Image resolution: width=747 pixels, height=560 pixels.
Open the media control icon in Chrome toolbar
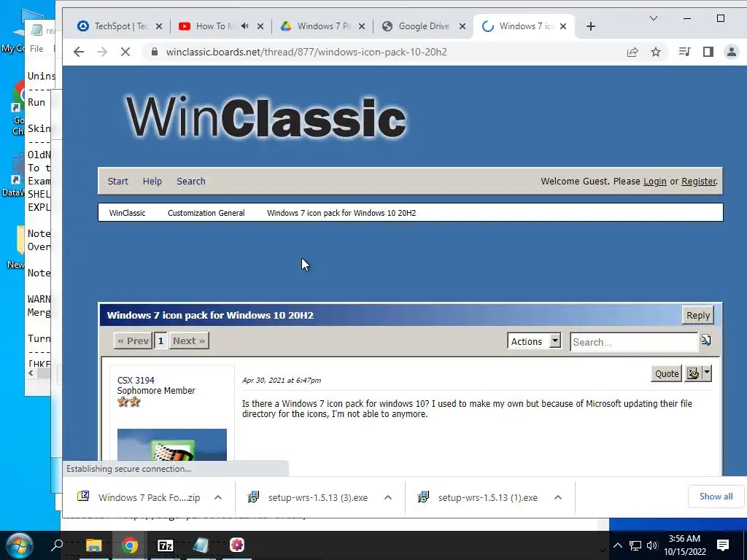(x=684, y=52)
